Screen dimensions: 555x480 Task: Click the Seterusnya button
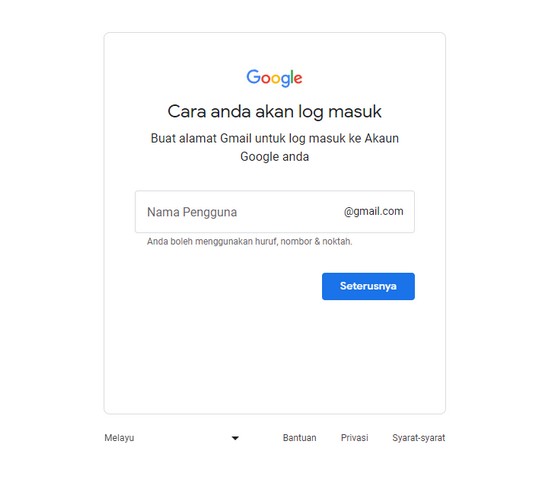368,286
